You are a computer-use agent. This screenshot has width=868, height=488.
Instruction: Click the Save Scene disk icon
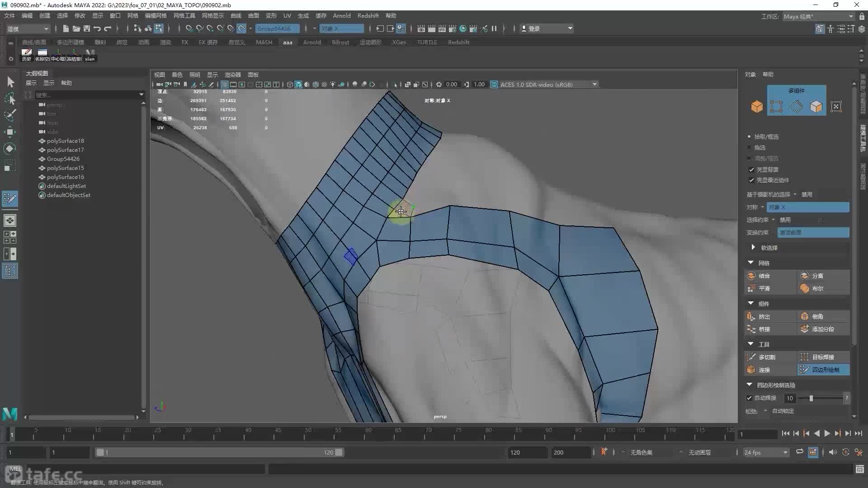[x=86, y=28]
